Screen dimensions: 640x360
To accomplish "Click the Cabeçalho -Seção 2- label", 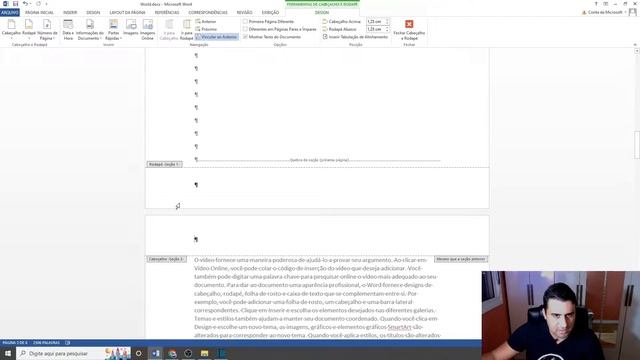I will point(167,259).
